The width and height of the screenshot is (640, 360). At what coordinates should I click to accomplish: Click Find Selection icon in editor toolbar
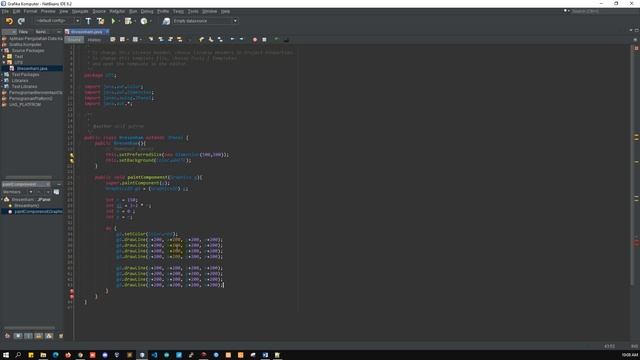point(151,40)
